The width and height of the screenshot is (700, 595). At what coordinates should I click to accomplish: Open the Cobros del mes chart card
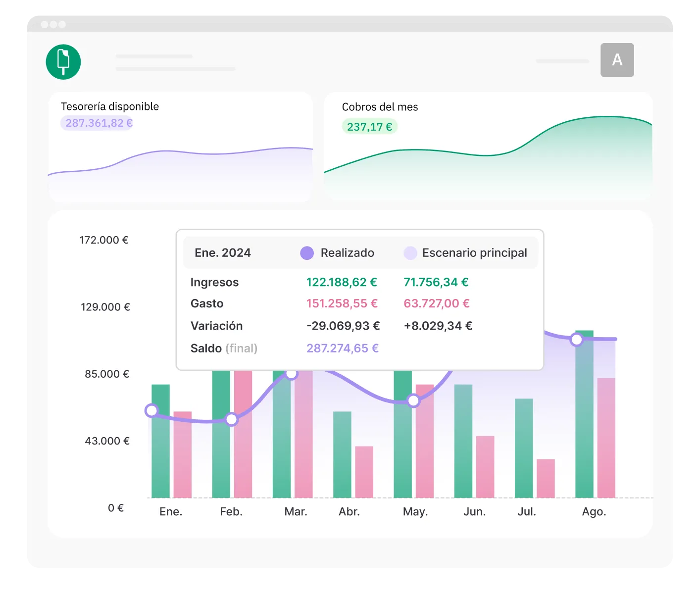coord(488,163)
